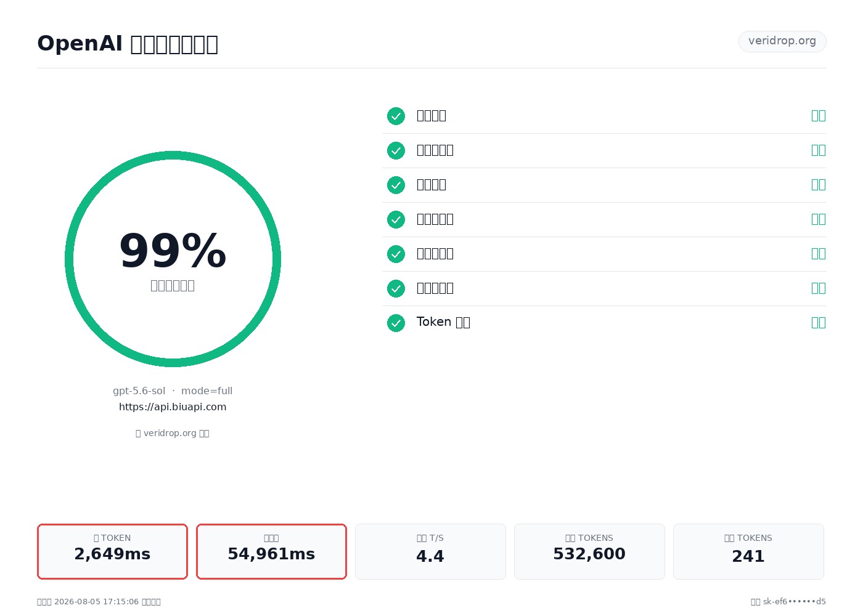Click the veridrop.org badge in header

click(x=782, y=41)
